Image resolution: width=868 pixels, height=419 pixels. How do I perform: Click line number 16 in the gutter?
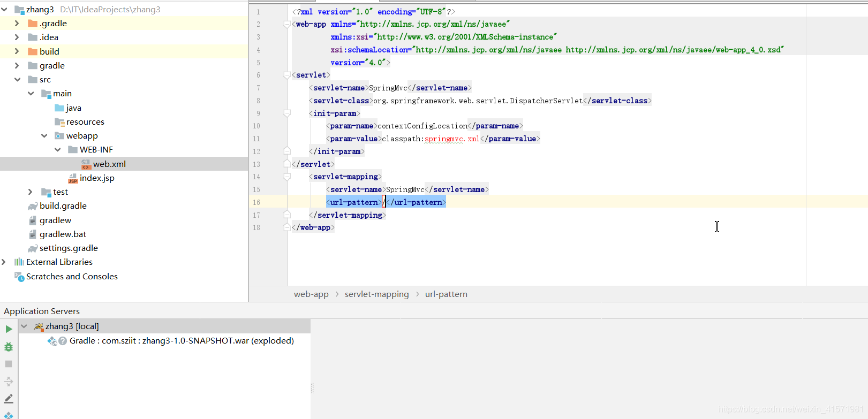(256, 203)
